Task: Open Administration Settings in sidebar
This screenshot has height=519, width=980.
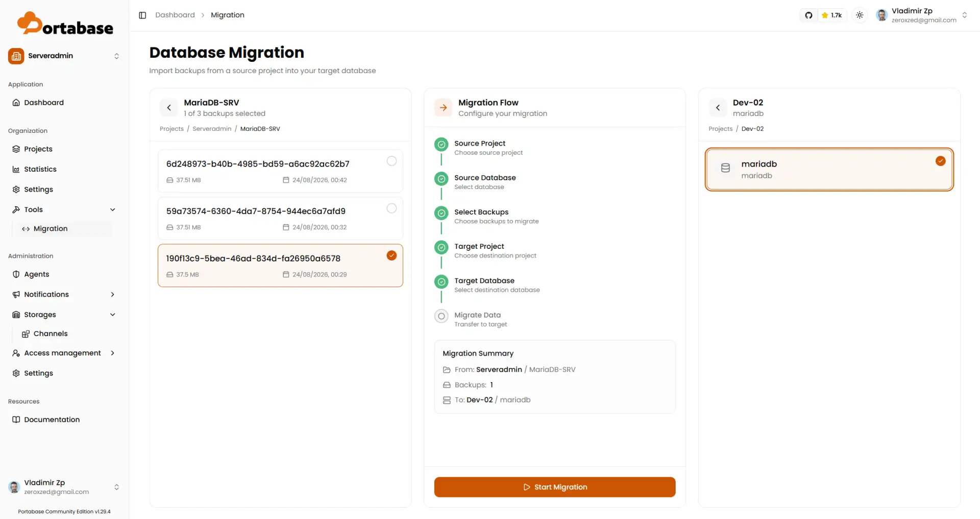Action: (64, 373)
